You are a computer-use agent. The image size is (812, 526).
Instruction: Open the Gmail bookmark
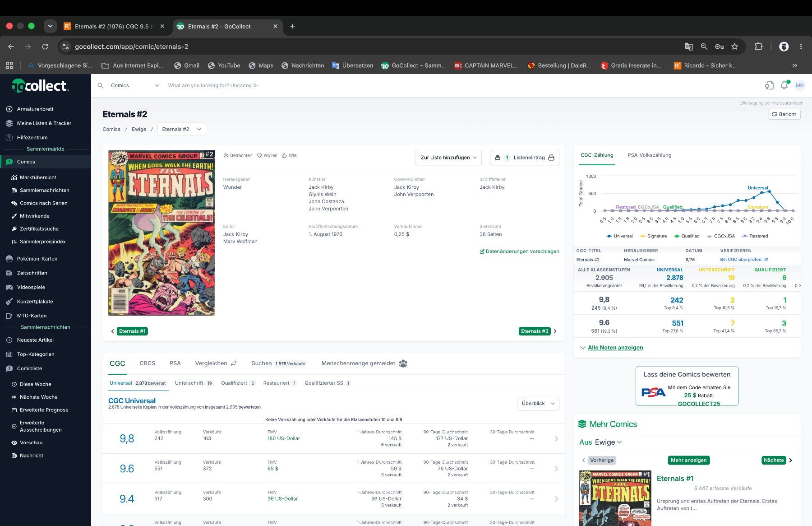point(187,65)
